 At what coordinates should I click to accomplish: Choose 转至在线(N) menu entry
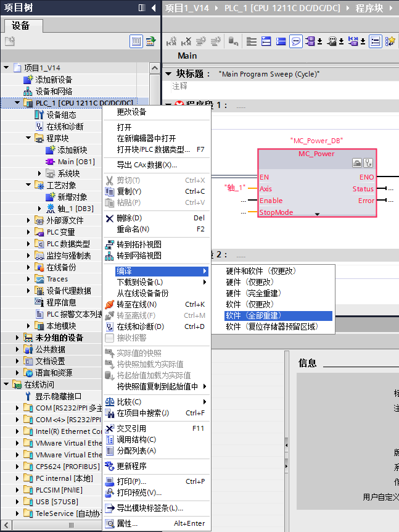(156, 304)
